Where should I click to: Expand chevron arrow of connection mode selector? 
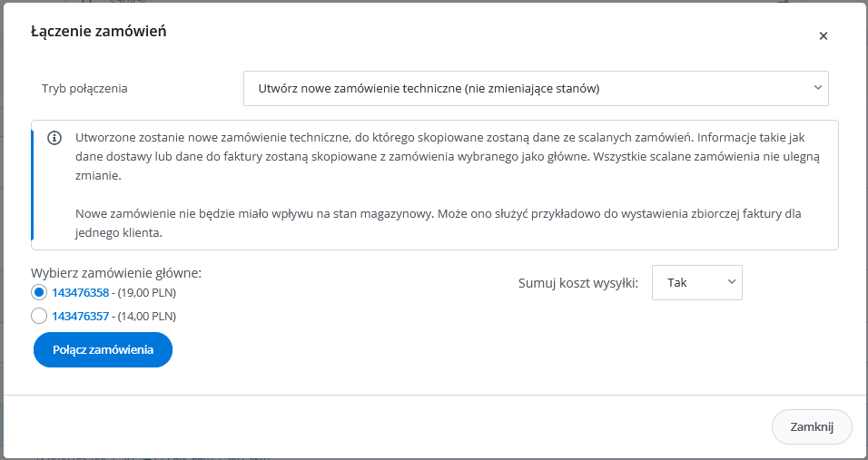(x=818, y=87)
